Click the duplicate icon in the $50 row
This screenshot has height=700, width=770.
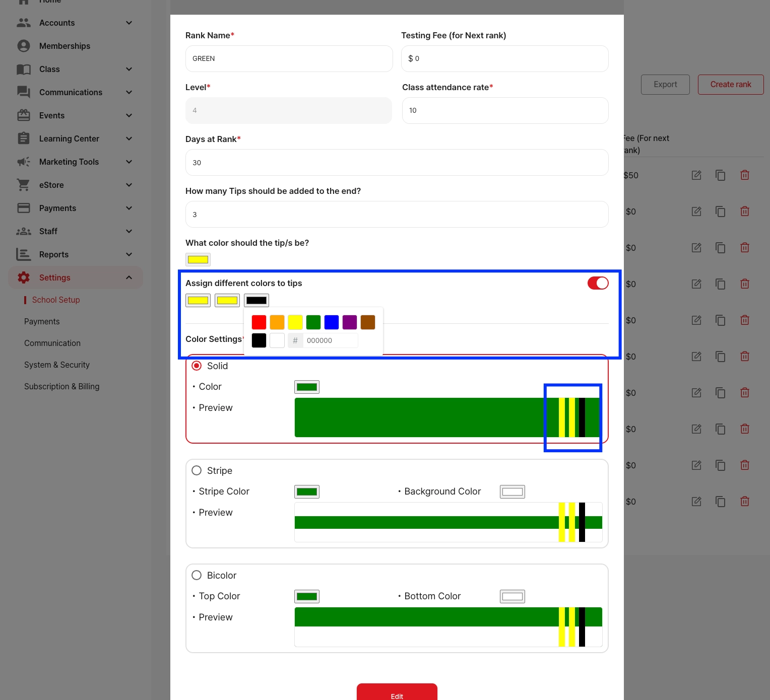721,175
